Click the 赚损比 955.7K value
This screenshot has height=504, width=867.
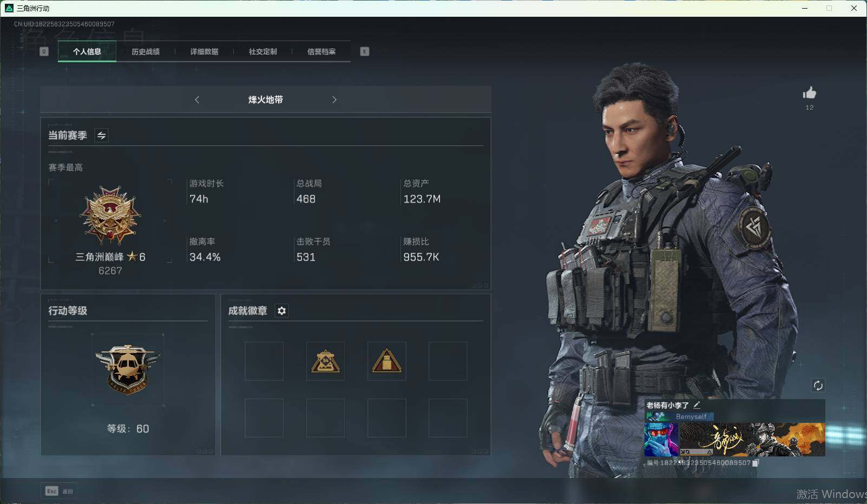421,257
